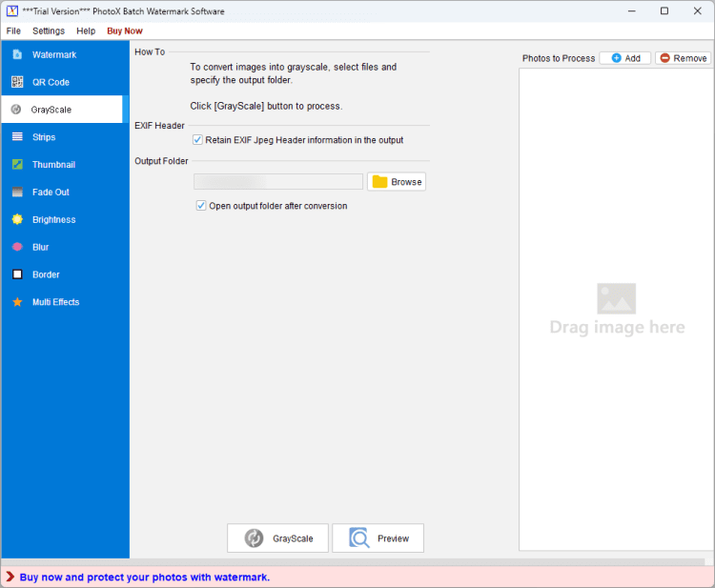Click the yellow folder Browse icon
The height and width of the screenshot is (588, 715).
click(379, 182)
